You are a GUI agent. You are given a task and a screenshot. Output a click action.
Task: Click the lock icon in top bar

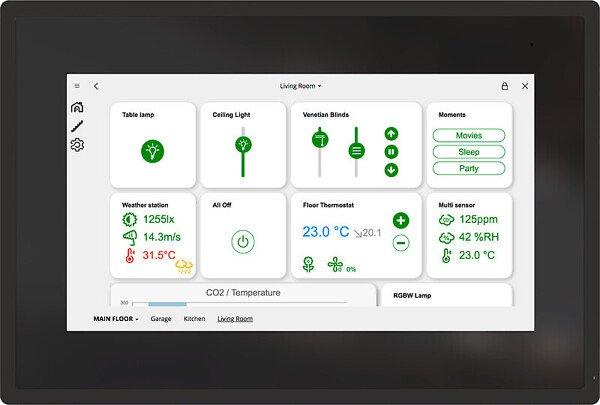click(504, 87)
